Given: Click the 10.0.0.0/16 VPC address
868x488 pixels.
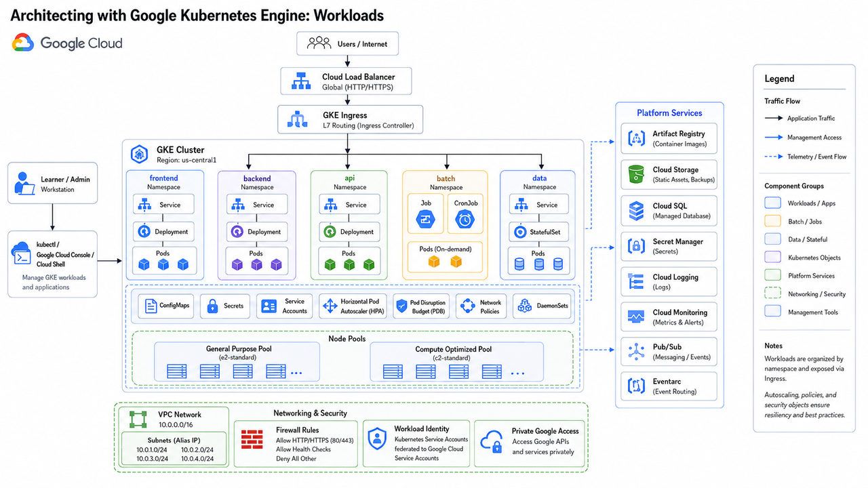Looking at the screenshot, I should pyautogui.click(x=176, y=425).
